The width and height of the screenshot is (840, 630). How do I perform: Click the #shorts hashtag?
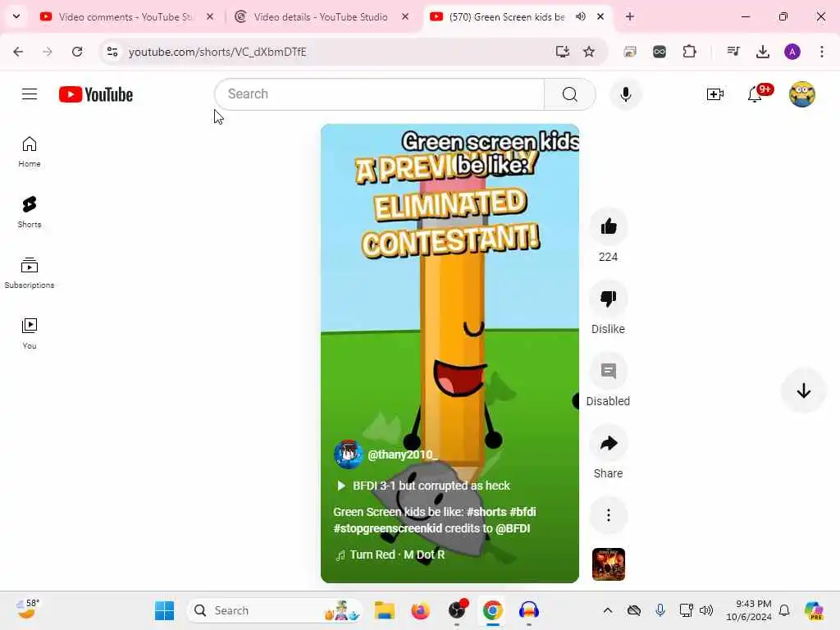pyautogui.click(x=486, y=512)
